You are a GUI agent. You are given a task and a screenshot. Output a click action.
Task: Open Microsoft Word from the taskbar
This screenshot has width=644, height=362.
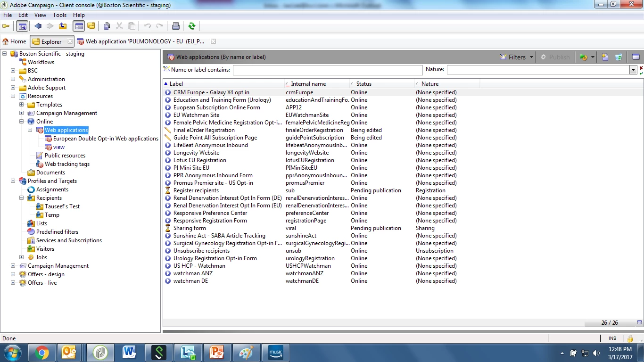(129, 353)
